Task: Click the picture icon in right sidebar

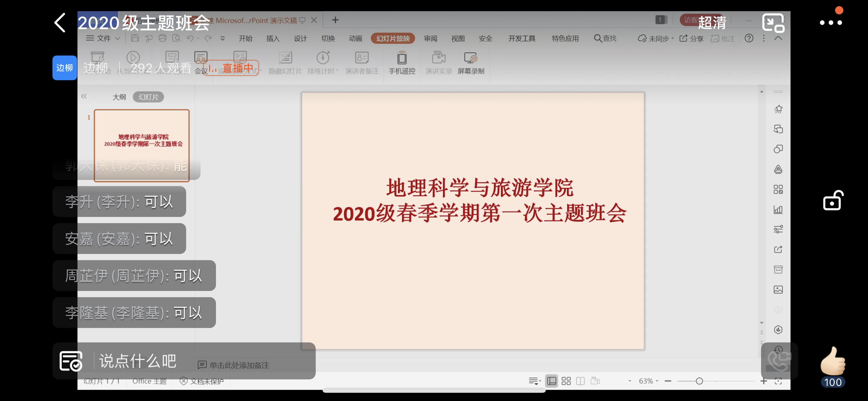Action: [778, 290]
